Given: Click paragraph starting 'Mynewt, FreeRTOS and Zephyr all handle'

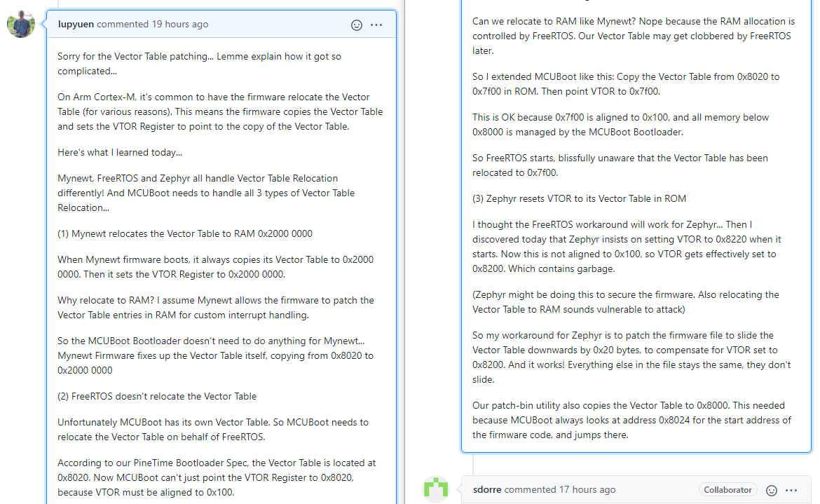Looking at the screenshot, I should click(206, 193).
